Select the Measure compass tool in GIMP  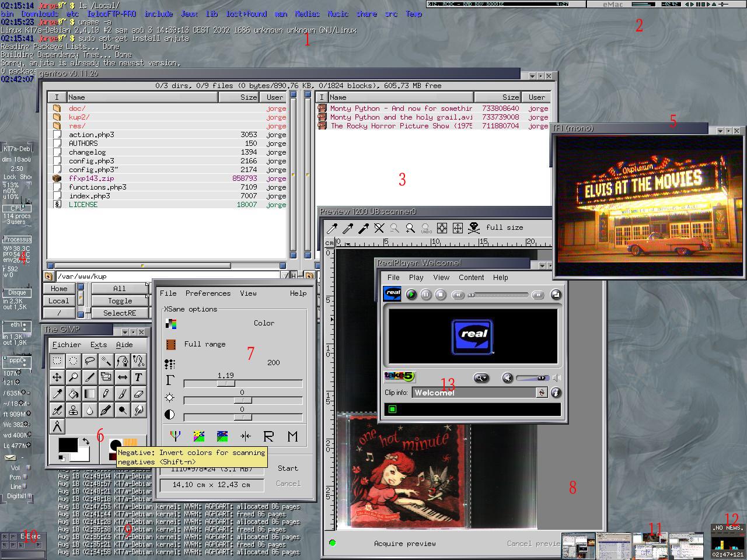click(57, 426)
